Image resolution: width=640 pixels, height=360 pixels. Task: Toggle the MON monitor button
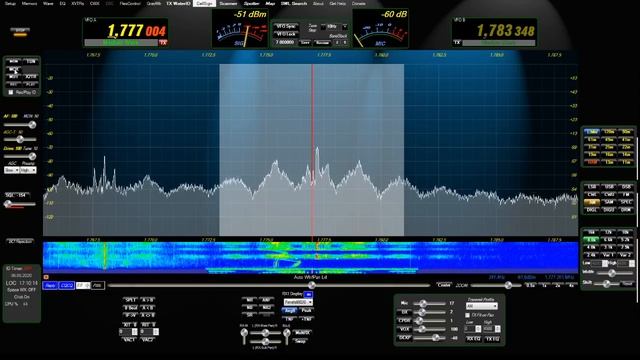[14, 61]
